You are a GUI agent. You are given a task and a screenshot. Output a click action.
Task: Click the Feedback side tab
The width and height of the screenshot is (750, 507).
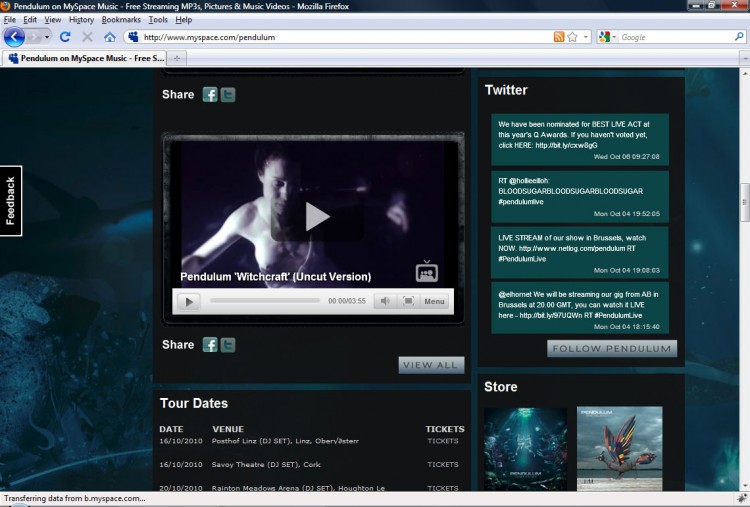11,201
